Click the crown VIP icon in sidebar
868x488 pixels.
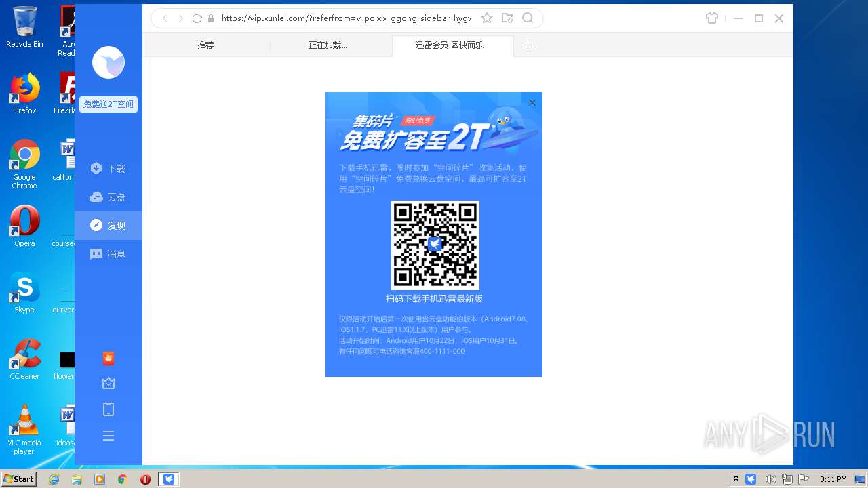point(108,384)
